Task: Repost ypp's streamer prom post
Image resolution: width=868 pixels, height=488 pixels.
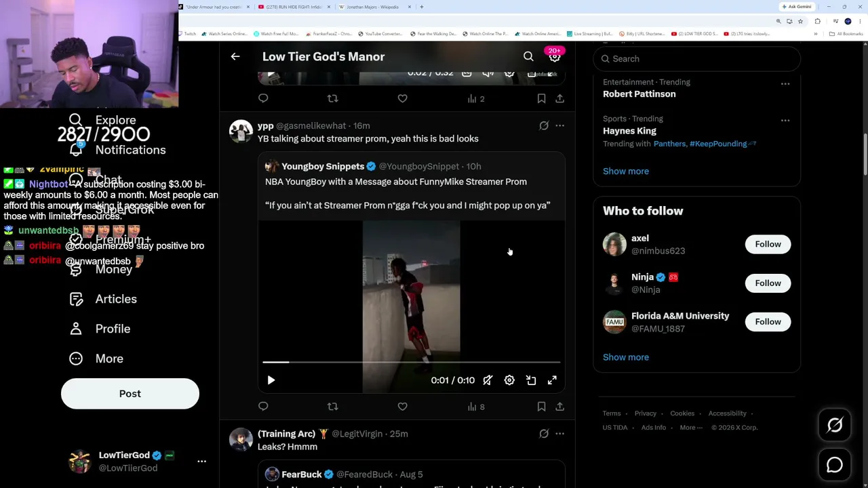Action: tap(332, 407)
